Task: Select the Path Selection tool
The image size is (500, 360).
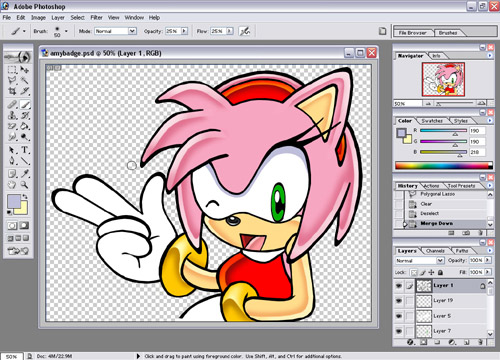Action: click(x=12, y=150)
